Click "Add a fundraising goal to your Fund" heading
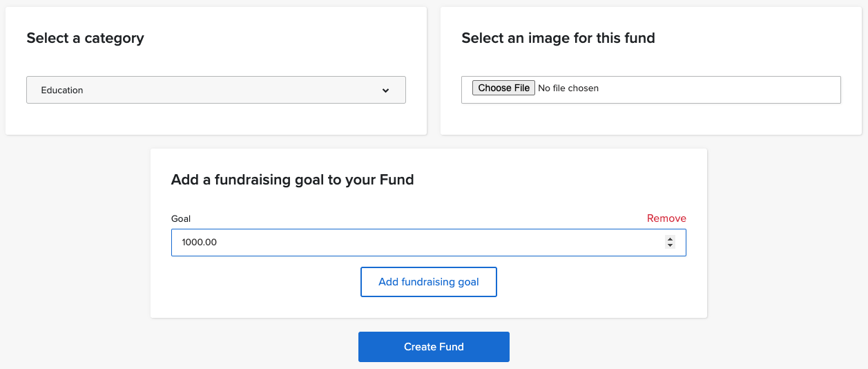 pyautogui.click(x=292, y=180)
